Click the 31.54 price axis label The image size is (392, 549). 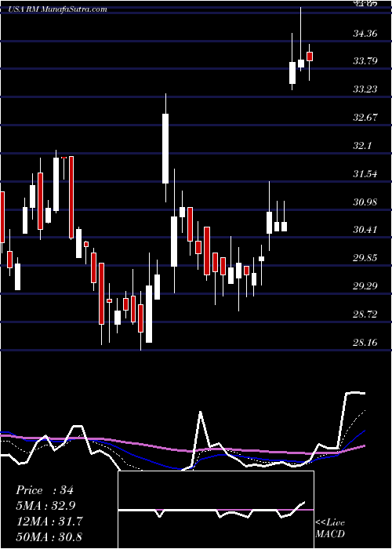point(365,174)
